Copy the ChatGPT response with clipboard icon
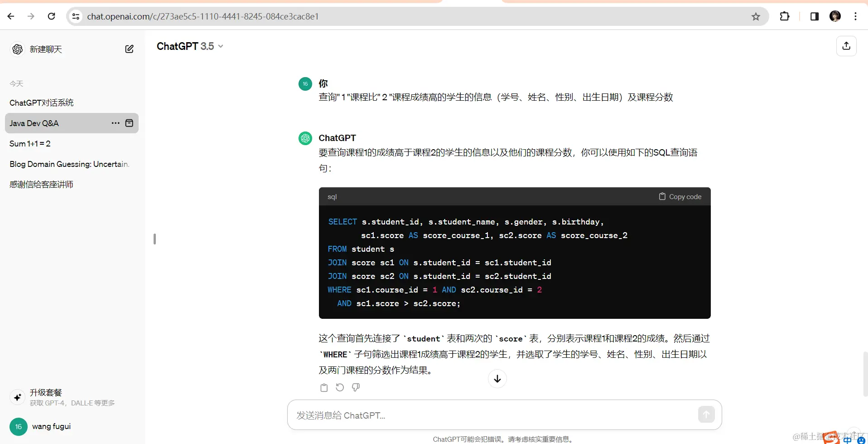This screenshot has width=868, height=444. (x=324, y=388)
